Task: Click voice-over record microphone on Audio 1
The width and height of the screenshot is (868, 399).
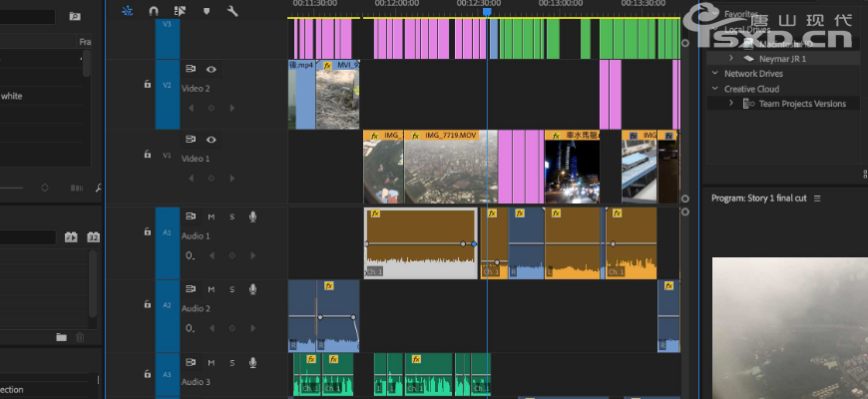Action: pyautogui.click(x=252, y=216)
